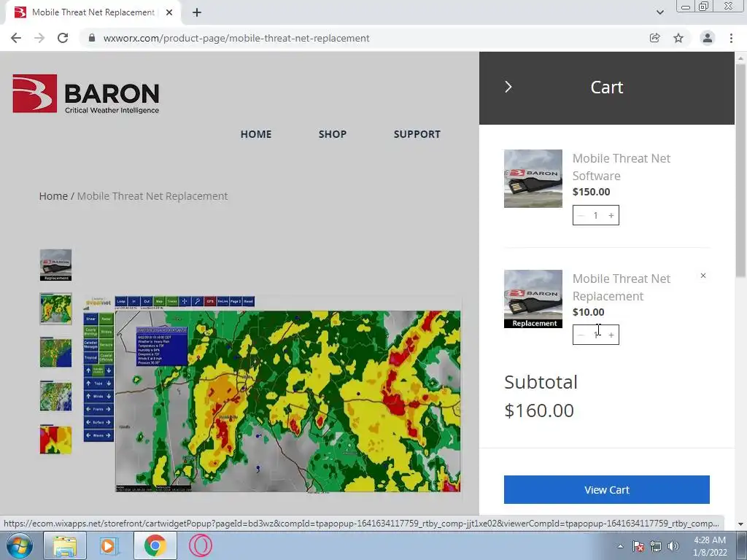This screenshot has height=560, width=747.
Task: Select the Replacement USB product thumbnail
Action: click(x=55, y=265)
